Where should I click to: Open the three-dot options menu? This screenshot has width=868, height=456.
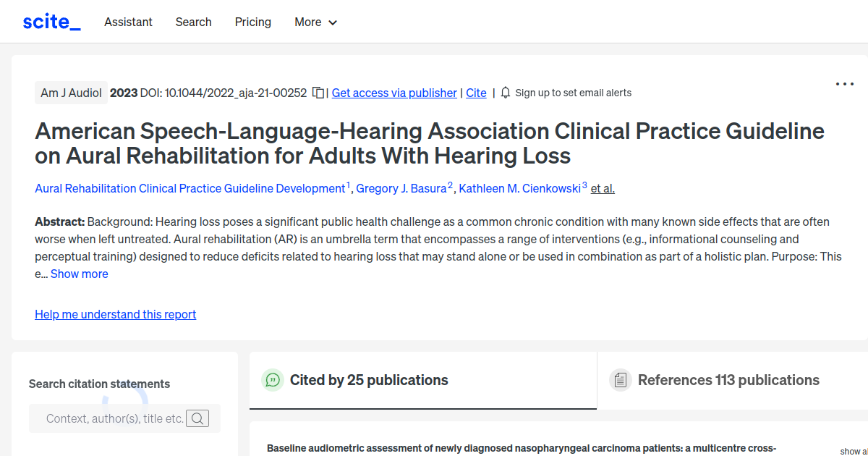(844, 84)
